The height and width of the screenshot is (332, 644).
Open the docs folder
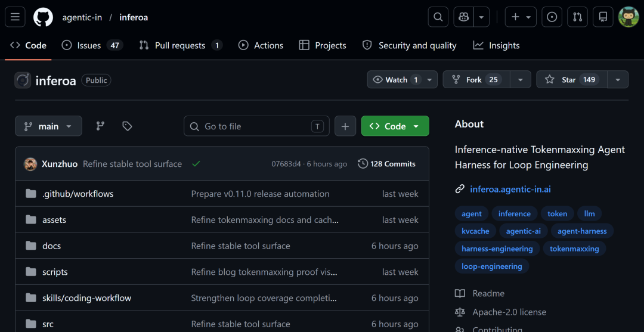52,246
